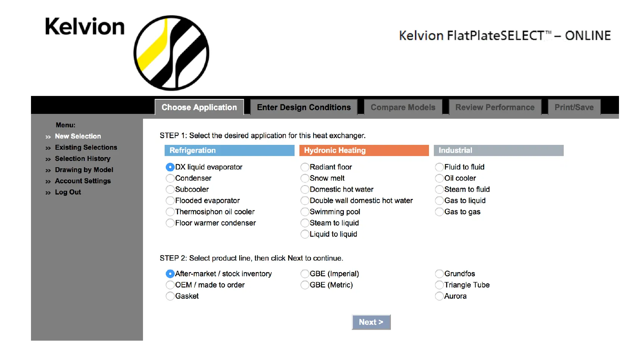The height and width of the screenshot is (364, 644).
Task: Choose the Condenser application
Action: 170,178
